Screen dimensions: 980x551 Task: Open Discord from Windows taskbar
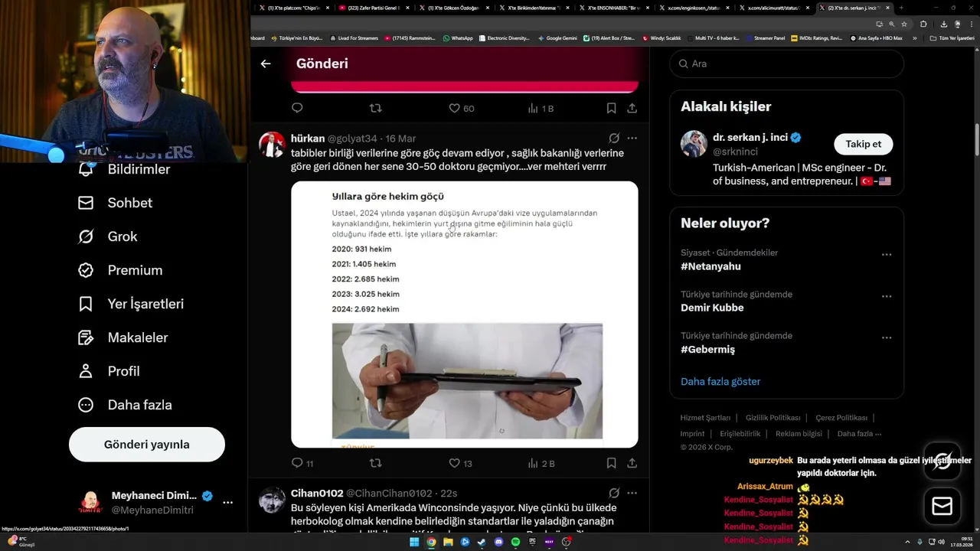pos(498,542)
